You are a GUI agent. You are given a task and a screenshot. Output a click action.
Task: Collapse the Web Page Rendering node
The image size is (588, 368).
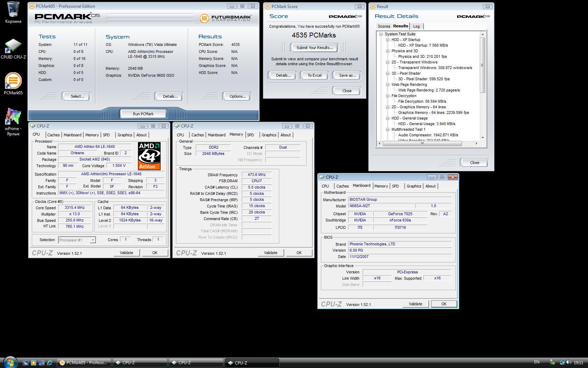point(387,84)
